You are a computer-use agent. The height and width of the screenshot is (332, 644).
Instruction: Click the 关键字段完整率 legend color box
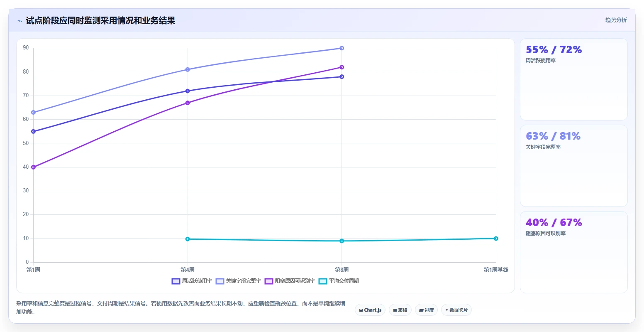click(x=220, y=281)
